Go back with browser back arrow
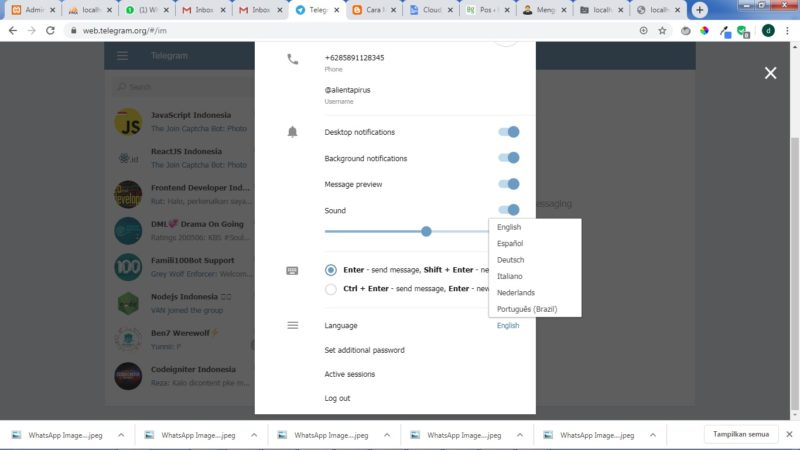 [13, 31]
